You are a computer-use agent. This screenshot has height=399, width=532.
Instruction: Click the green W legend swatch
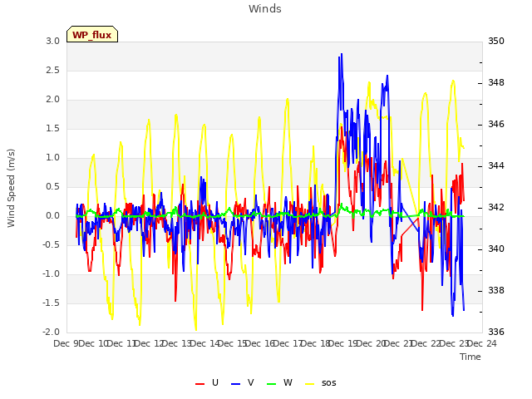(272, 384)
